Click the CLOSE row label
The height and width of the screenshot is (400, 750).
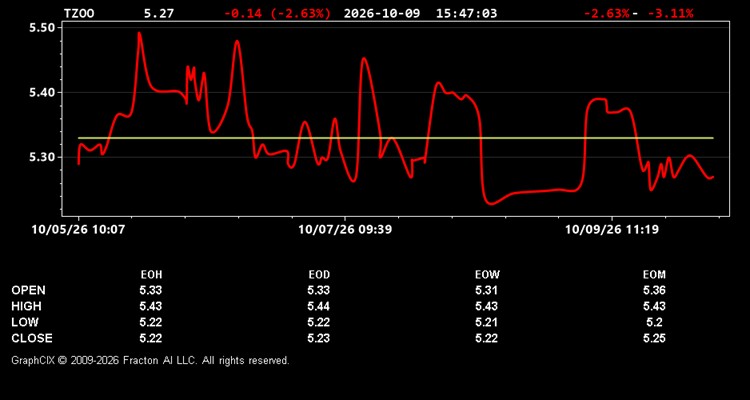click(x=32, y=338)
